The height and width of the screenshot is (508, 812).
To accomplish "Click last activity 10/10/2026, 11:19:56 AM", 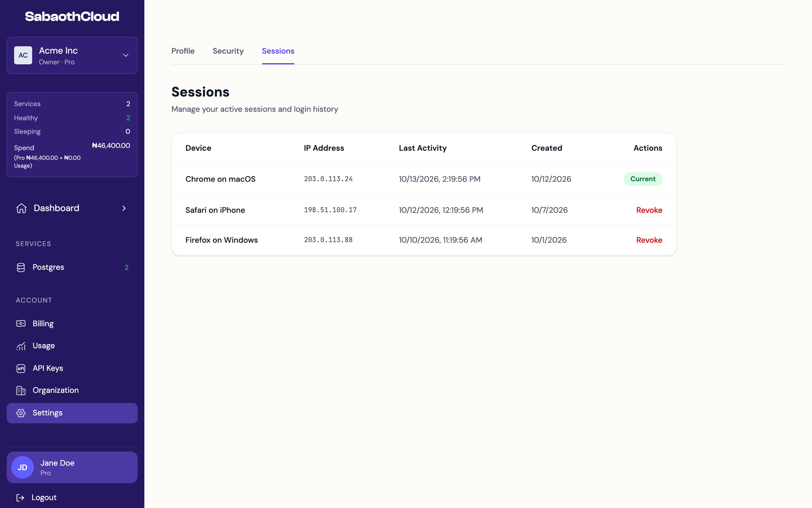I will [440, 240].
